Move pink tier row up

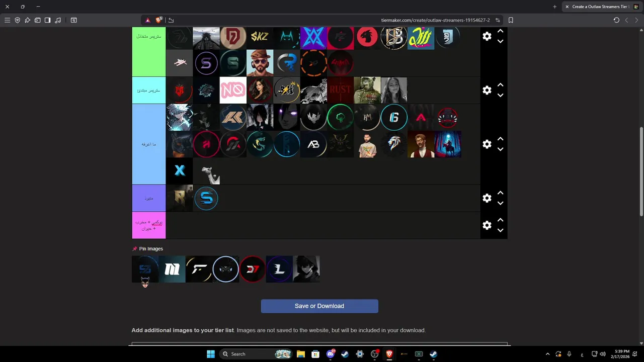tap(500, 220)
